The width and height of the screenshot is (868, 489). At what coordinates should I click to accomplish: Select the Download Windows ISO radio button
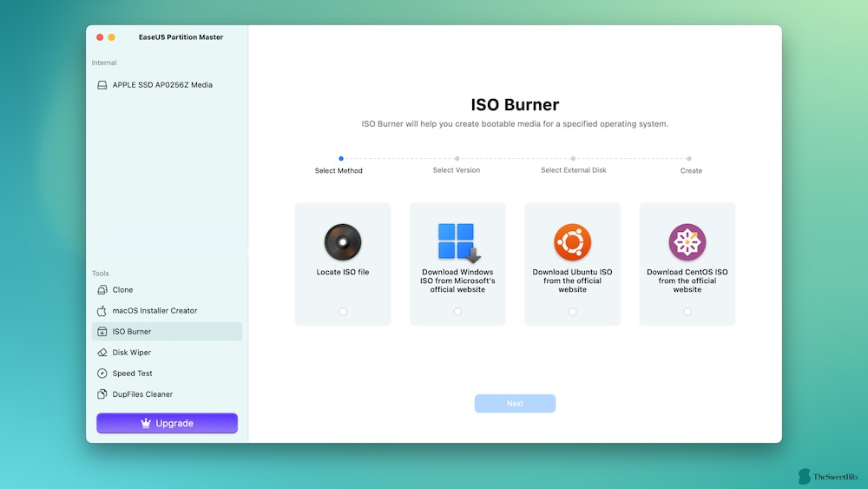(x=457, y=312)
